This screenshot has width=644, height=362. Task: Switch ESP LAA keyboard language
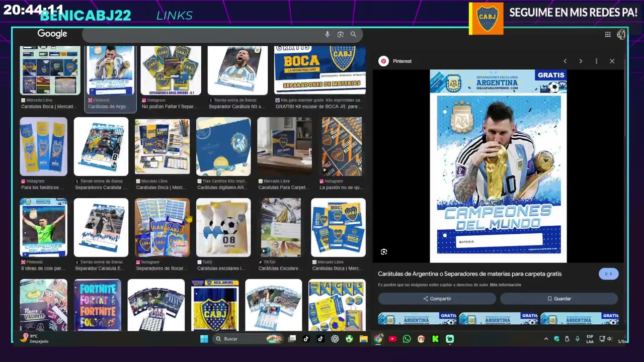(x=590, y=339)
